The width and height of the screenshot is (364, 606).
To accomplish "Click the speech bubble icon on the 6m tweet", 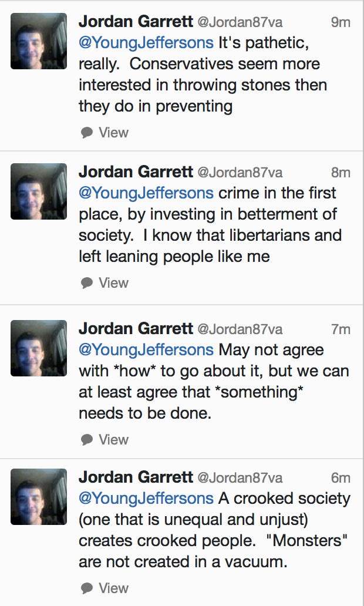I will coord(87,588).
